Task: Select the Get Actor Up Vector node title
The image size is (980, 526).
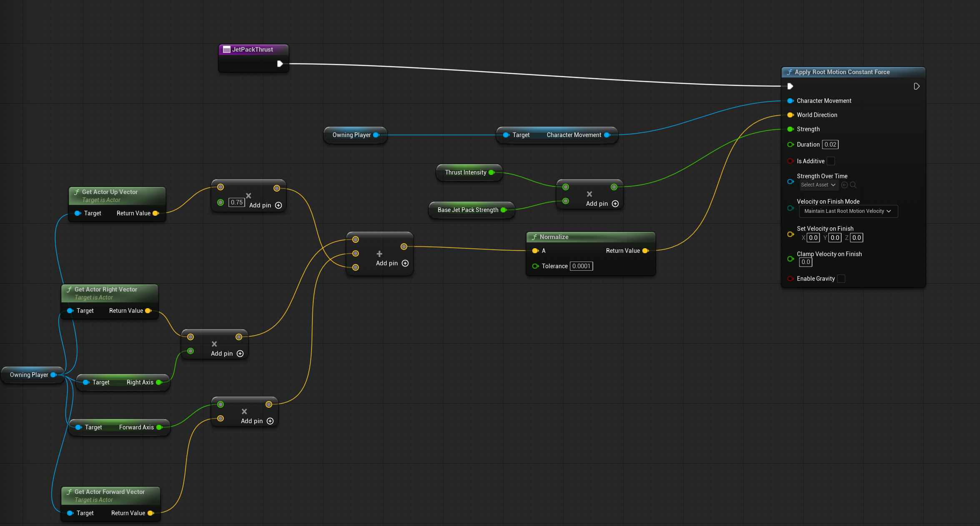Action: [110, 192]
